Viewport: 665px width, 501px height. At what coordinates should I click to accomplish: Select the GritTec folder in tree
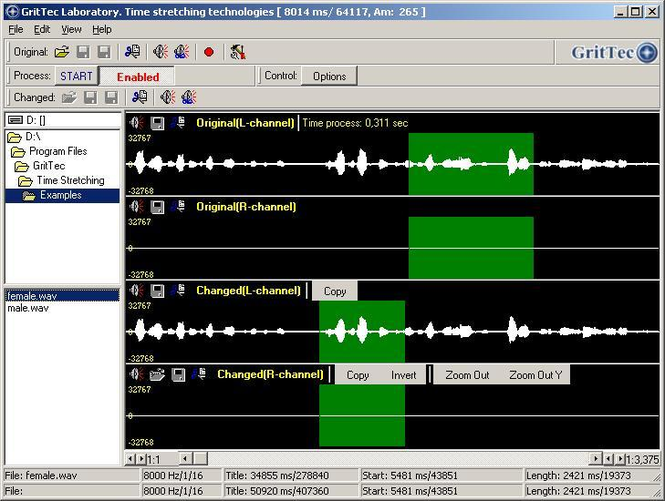pyautogui.click(x=40, y=166)
